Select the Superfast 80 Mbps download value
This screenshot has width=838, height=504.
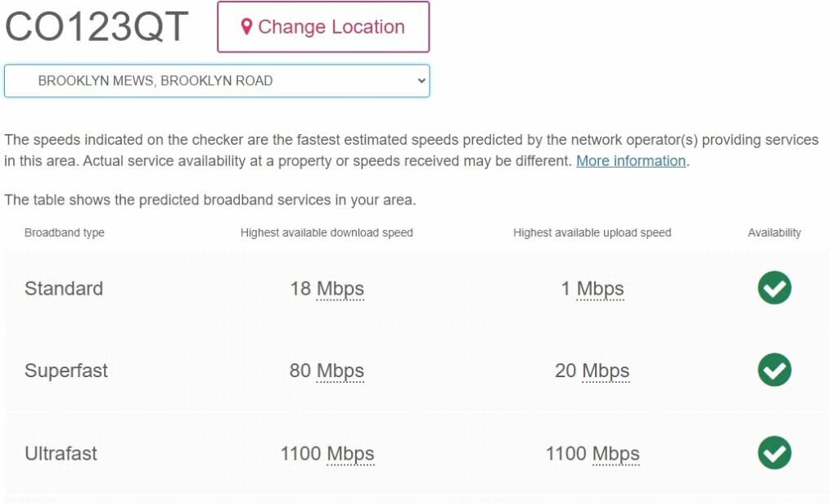(327, 371)
